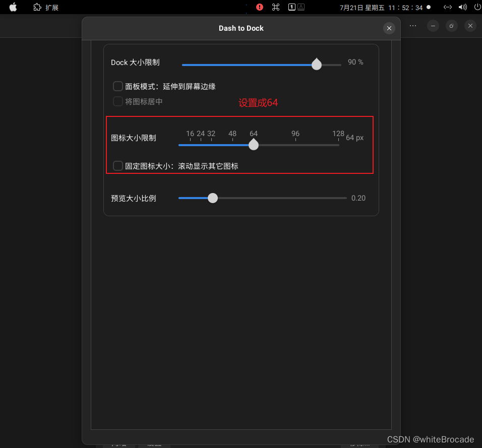Click the 预览大小比例 slider handle
Viewport: 482px width, 448px height.
[x=213, y=198]
